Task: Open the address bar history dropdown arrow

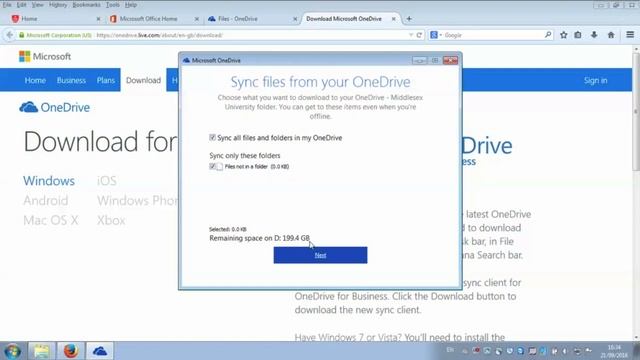Action: [411, 35]
